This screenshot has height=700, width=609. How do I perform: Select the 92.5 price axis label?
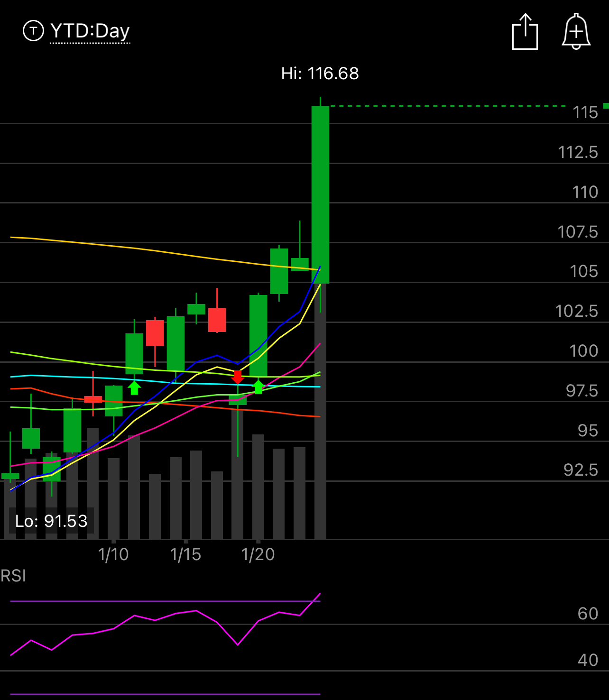[x=581, y=470]
